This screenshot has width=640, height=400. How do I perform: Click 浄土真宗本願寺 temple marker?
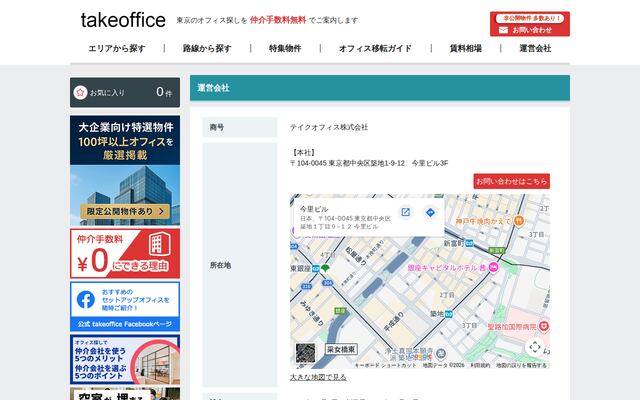(x=441, y=353)
